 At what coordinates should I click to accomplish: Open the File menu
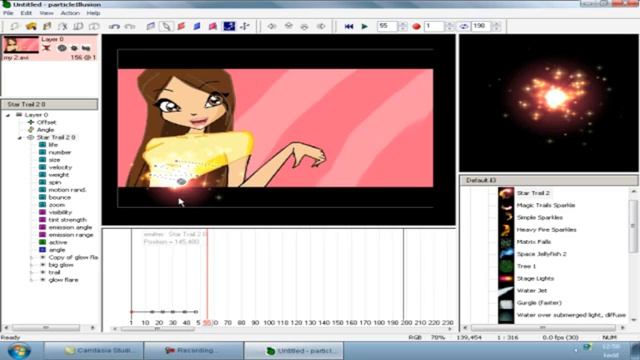pos(8,13)
